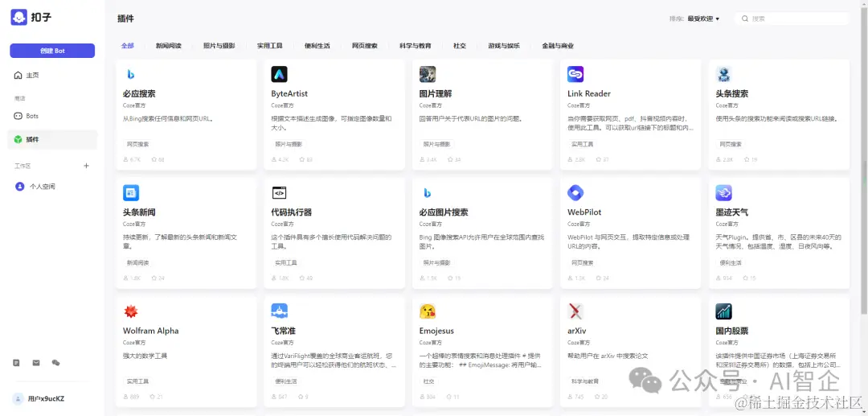868x416 pixels.
Task: Open the mail icon at sidebar bottom
Action: [x=36, y=363]
